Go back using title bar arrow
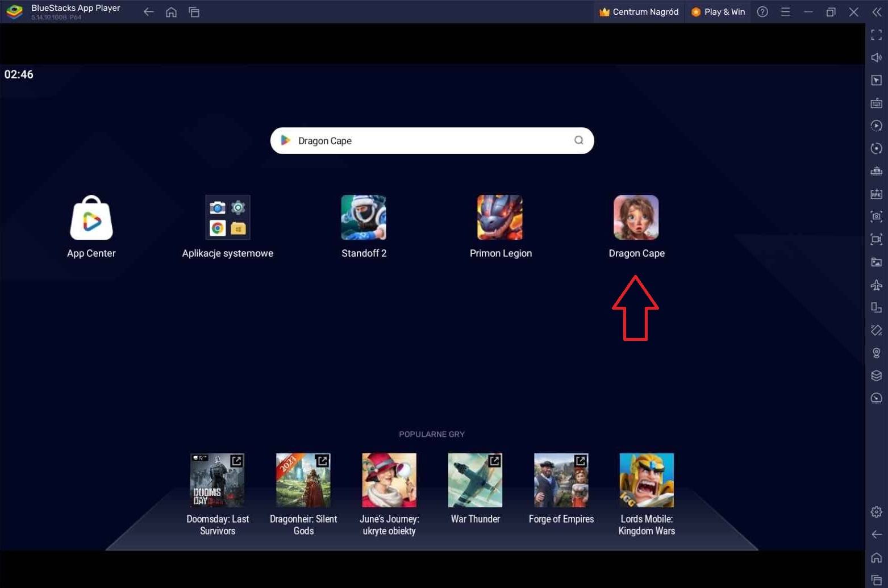 [148, 12]
